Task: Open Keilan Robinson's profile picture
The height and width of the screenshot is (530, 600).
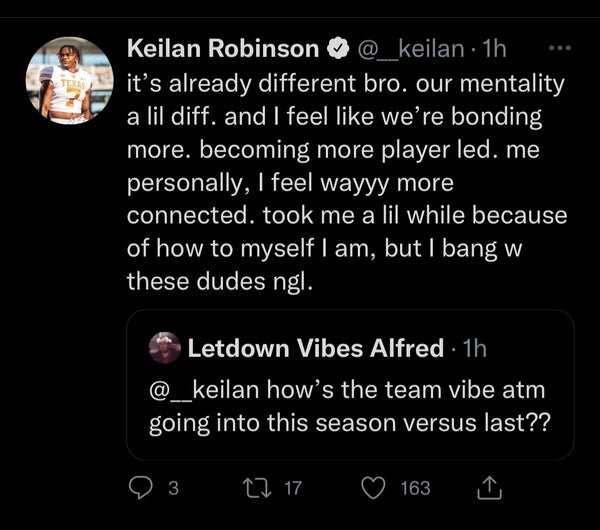Action: pos(68,81)
